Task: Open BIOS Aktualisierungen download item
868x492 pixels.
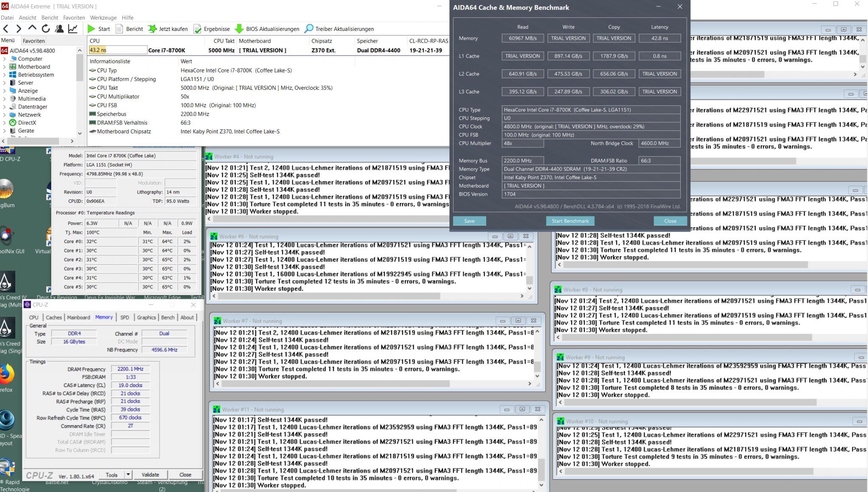Action: (x=267, y=29)
